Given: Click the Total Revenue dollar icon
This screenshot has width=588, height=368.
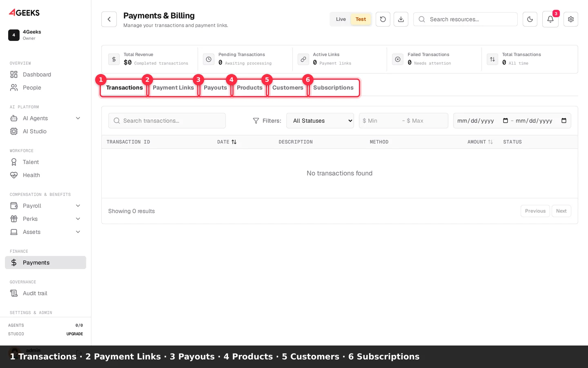Looking at the screenshot, I should point(114,59).
